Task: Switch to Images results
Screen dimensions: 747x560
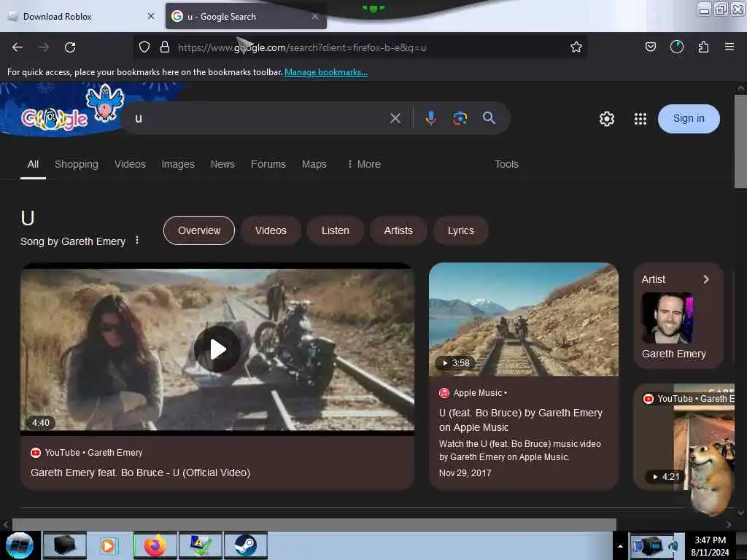Action: [178, 164]
